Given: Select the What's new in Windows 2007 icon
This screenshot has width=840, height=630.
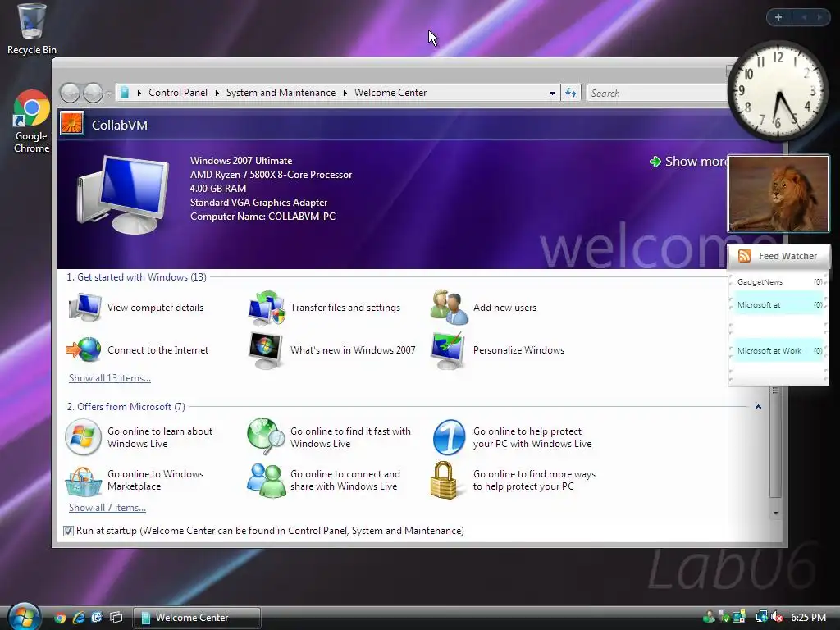Looking at the screenshot, I should click(266, 350).
